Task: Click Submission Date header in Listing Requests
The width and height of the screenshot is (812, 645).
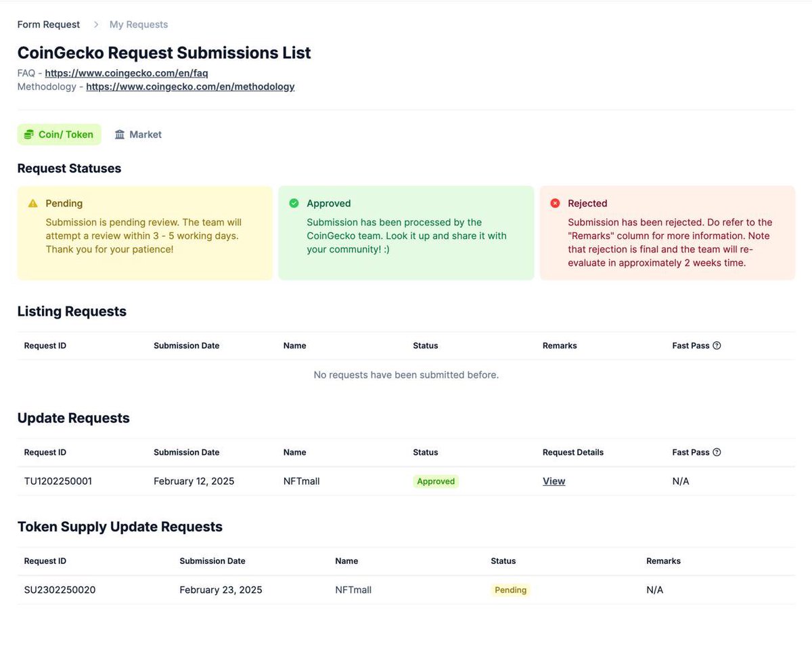Action: point(187,345)
